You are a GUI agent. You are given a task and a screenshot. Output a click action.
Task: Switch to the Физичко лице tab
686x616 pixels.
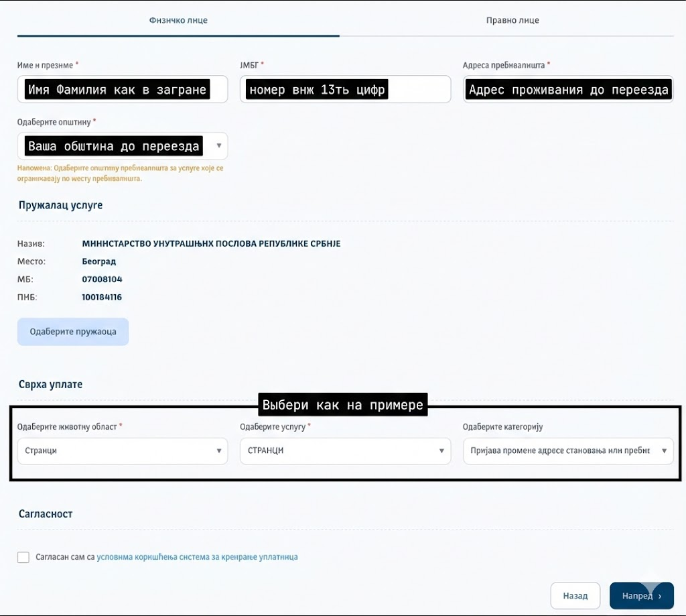pyautogui.click(x=178, y=20)
